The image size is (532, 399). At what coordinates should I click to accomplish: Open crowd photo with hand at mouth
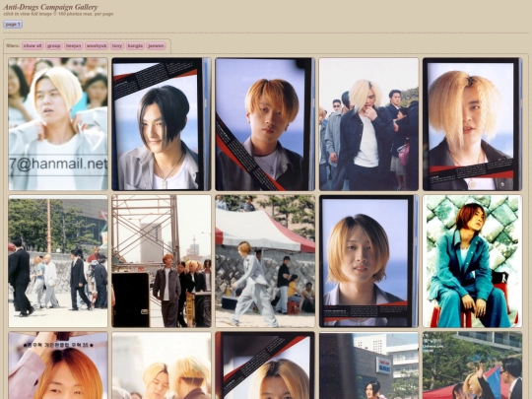[x=368, y=124]
